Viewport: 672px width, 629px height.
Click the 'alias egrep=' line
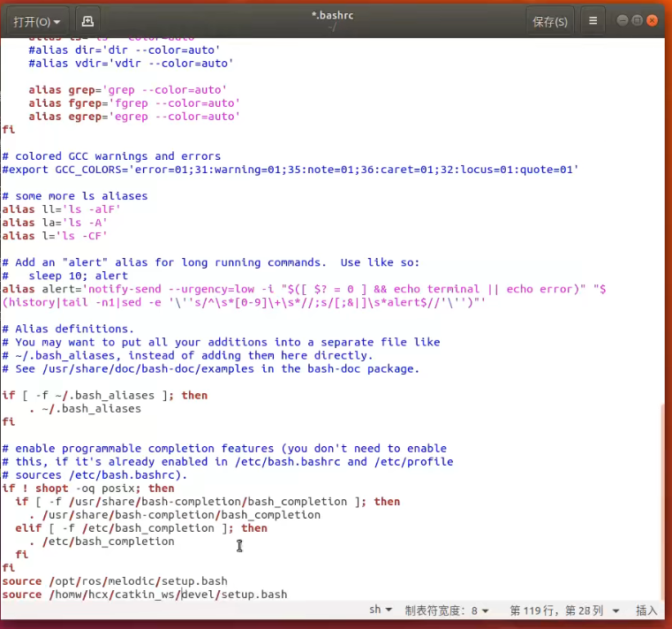pyautogui.click(x=134, y=117)
